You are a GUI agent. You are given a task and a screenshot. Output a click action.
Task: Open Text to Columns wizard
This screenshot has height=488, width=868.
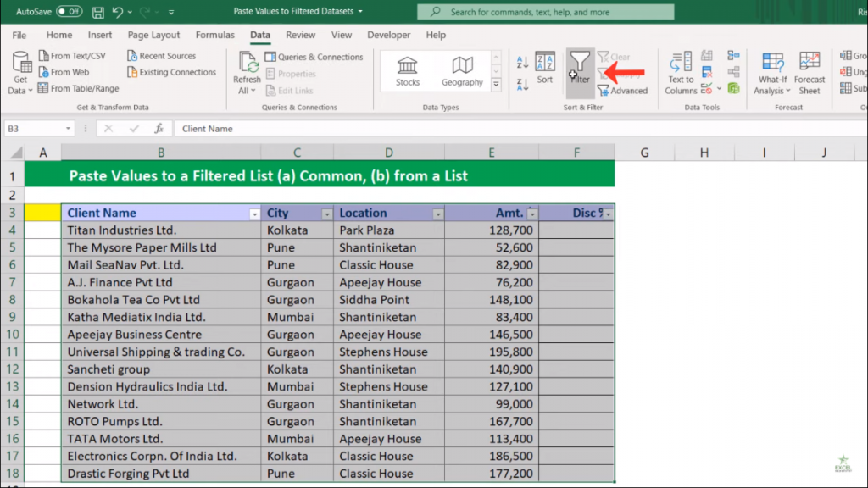(x=681, y=73)
